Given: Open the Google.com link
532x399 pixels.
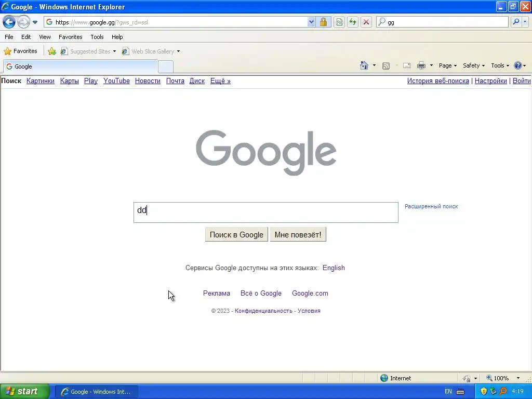Looking at the screenshot, I should [310, 293].
